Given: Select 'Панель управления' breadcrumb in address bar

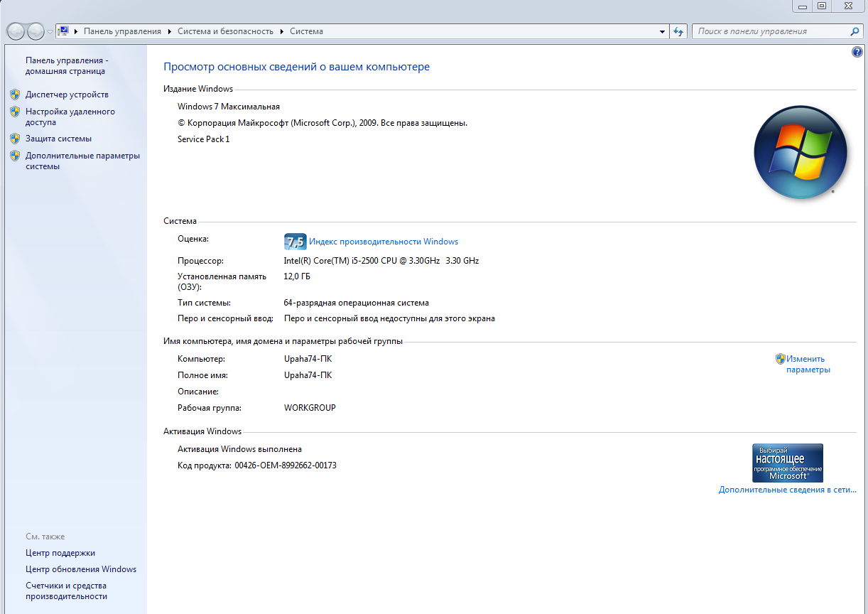Looking at the screenshot, I should point(122,31).
